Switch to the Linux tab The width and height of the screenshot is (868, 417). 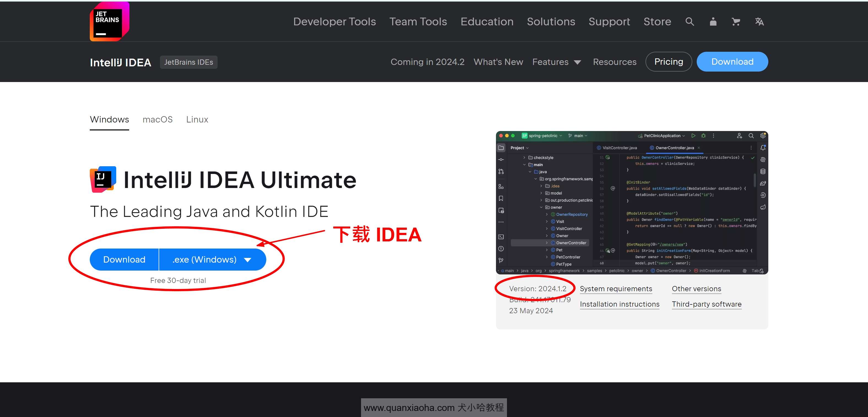coord(197,119)
